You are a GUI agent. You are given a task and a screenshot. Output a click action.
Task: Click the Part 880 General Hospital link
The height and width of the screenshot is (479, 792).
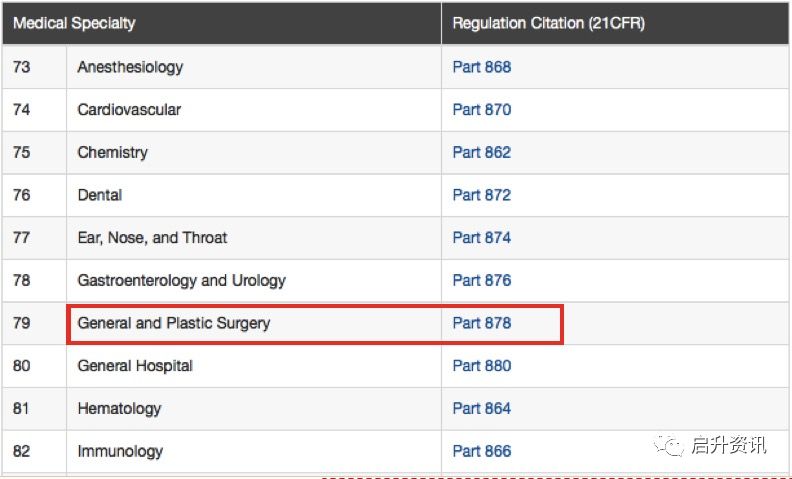[481, 366]
